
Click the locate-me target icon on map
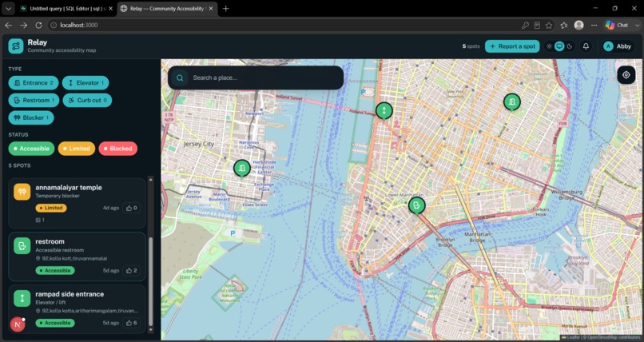626,75
